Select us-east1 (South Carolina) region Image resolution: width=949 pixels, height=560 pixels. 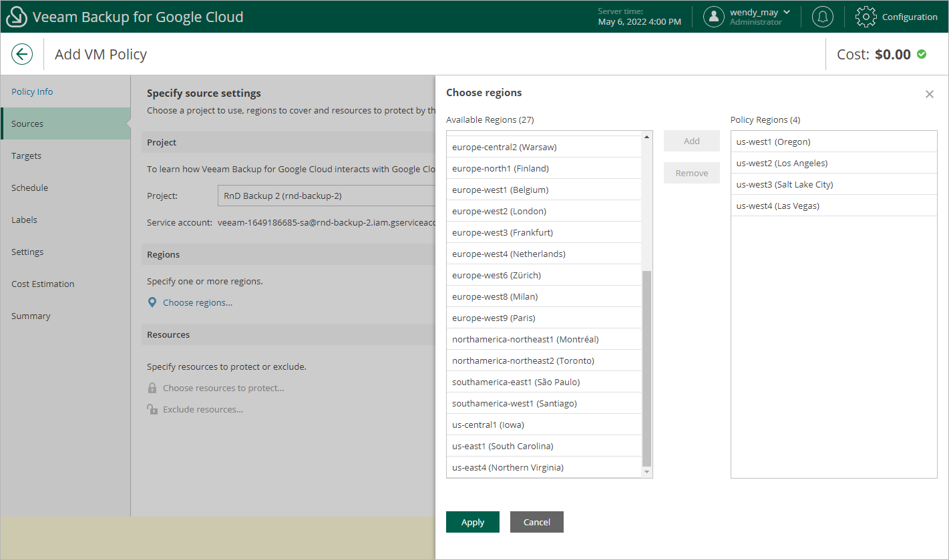coord(544,446)
